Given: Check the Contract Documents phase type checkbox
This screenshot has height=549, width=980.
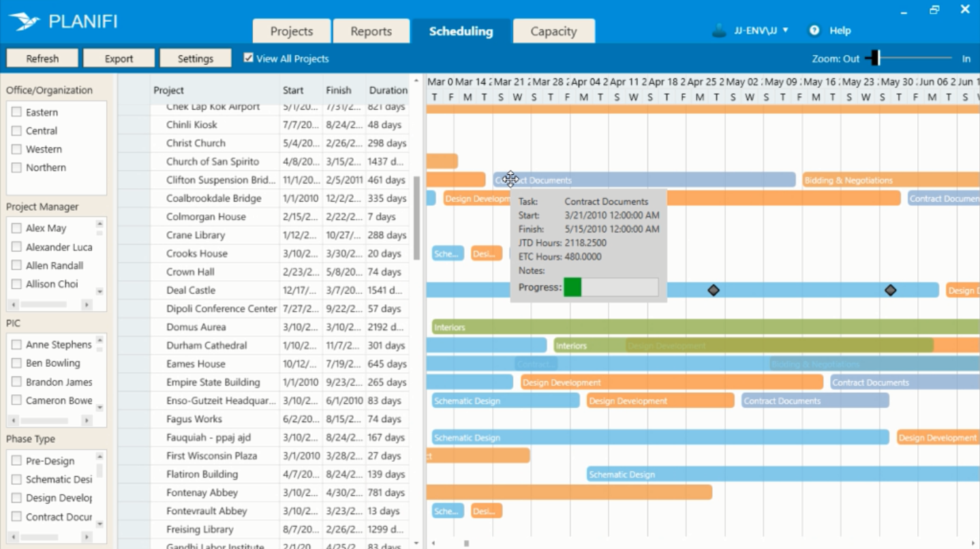Looking at the screenshot, I should click(16, 517).
